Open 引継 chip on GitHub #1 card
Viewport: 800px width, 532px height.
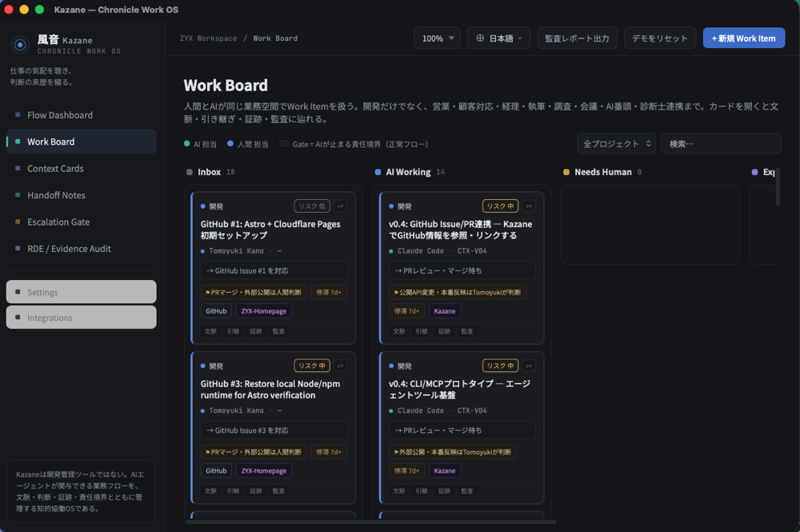[x=233, y=331]
